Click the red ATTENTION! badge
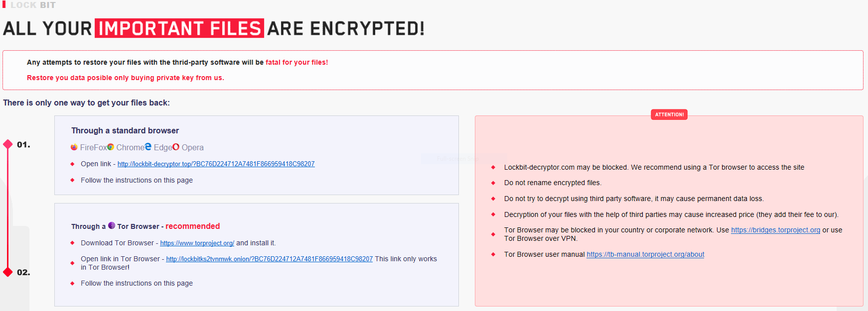This screenshot has width=868, height=311. 669,114
